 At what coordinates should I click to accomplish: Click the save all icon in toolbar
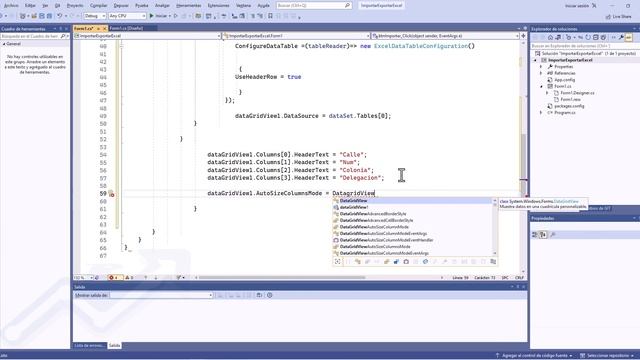[49, 16]
